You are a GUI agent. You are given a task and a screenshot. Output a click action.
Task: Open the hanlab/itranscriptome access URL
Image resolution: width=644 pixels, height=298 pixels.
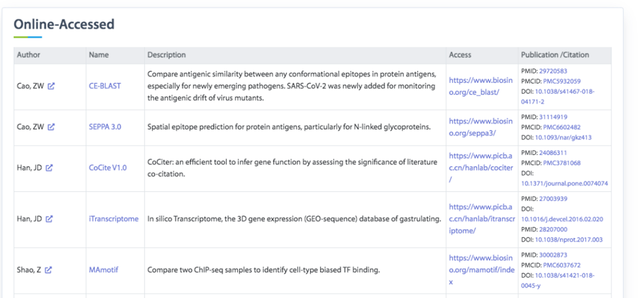[480, 219]
